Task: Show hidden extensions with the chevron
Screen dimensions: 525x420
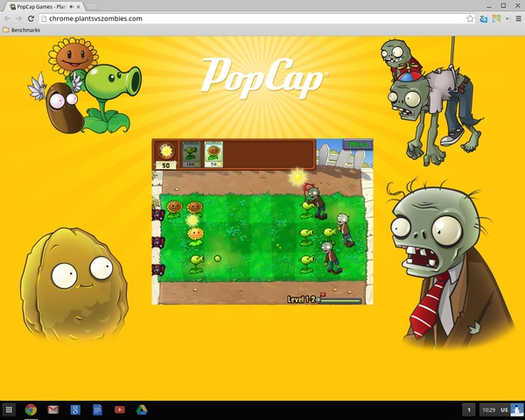Action: click(x=507, y=18)
